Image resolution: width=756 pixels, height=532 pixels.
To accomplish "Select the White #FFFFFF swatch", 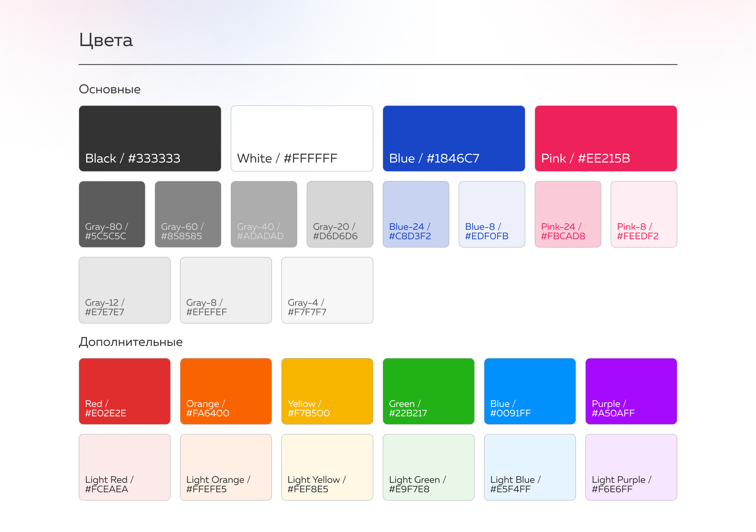I will tap(302, 138).
